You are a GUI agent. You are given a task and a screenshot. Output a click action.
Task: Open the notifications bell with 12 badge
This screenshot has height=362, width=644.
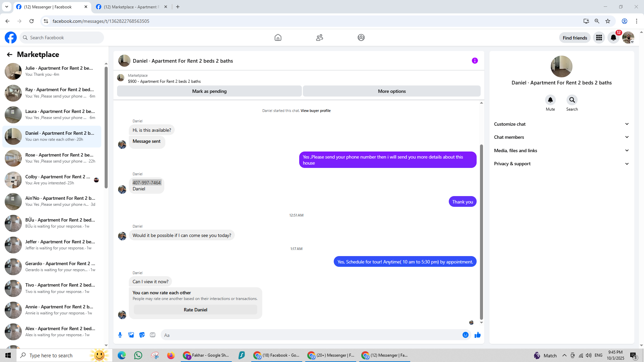614,38
